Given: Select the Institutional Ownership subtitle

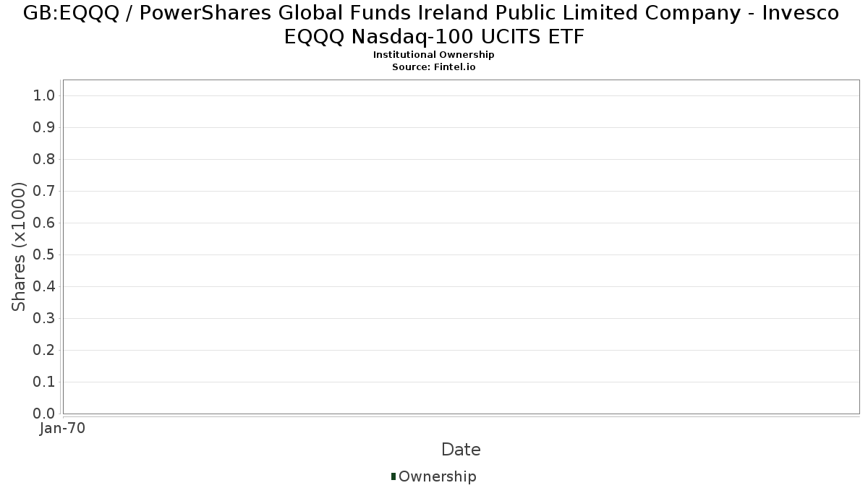Looking at the screenshot, I should coord(434,55).
